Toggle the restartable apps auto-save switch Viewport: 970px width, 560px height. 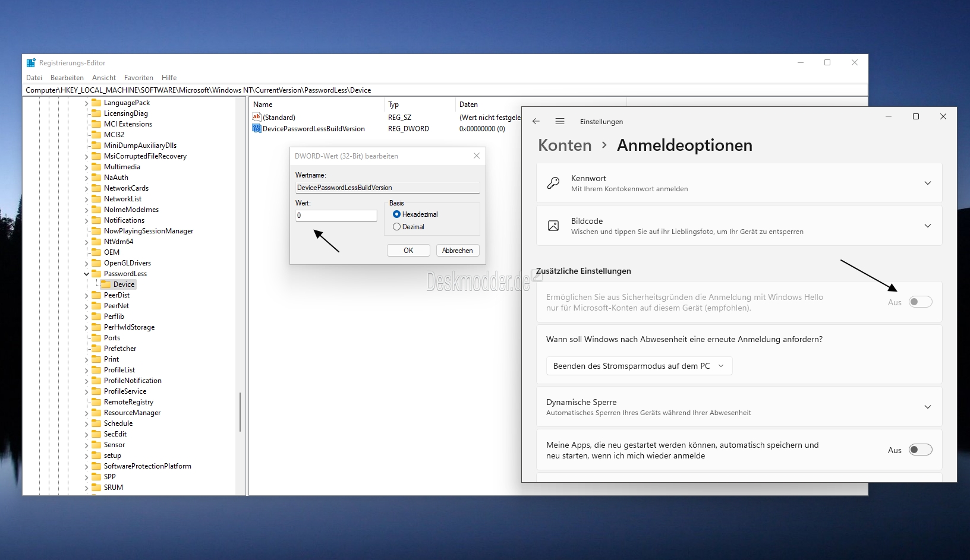[x=920, y=450]
